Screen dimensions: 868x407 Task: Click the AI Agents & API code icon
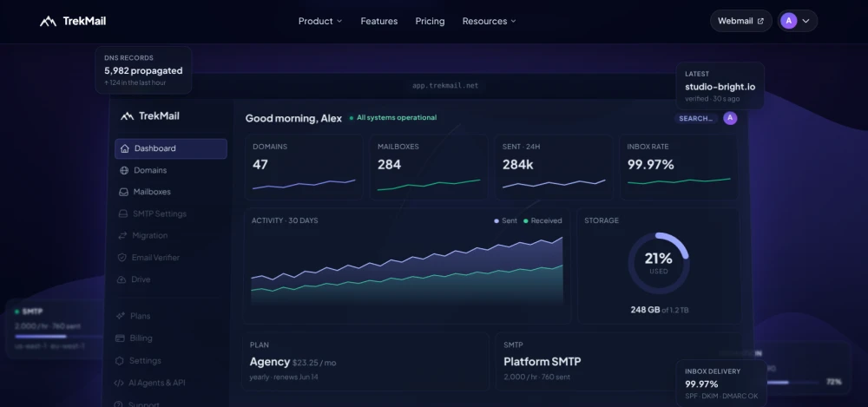coord(118,384)
